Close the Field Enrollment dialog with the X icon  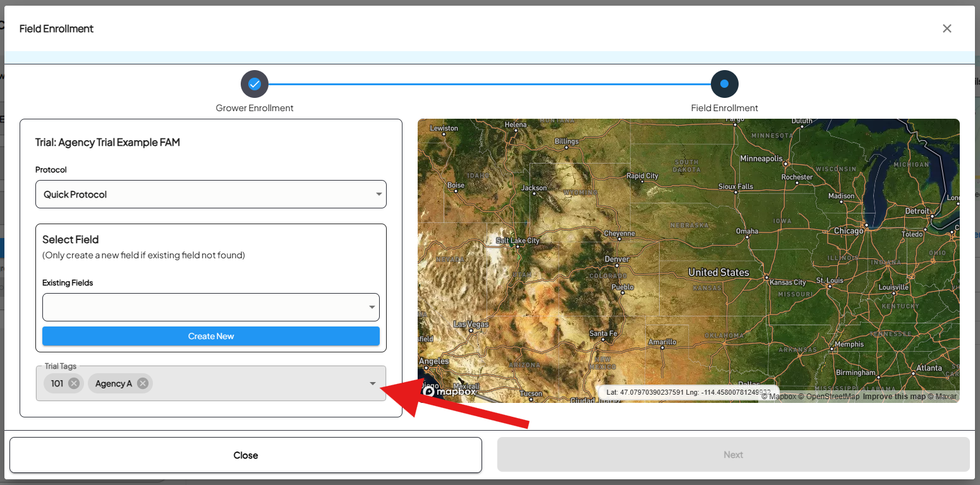pos(947,28)
